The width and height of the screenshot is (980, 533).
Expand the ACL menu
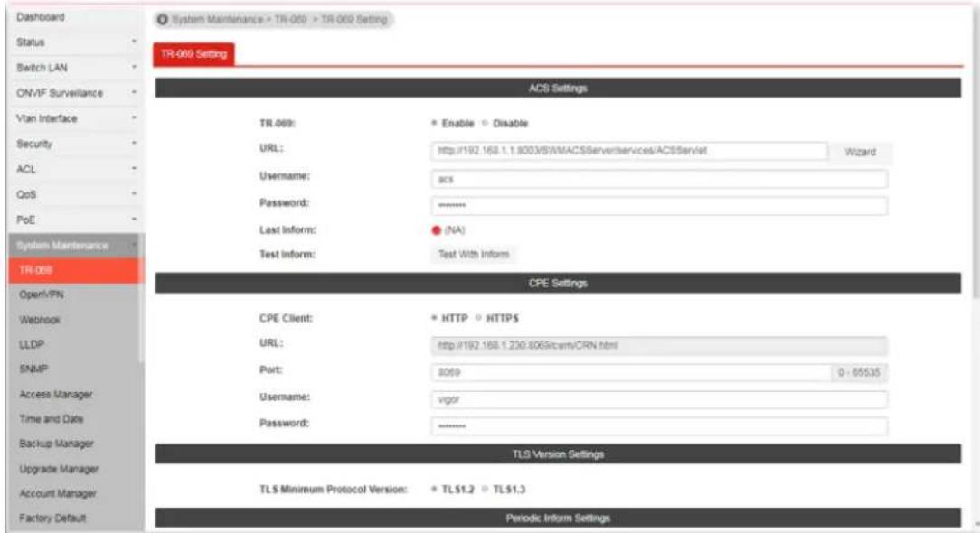click(75, 169)
